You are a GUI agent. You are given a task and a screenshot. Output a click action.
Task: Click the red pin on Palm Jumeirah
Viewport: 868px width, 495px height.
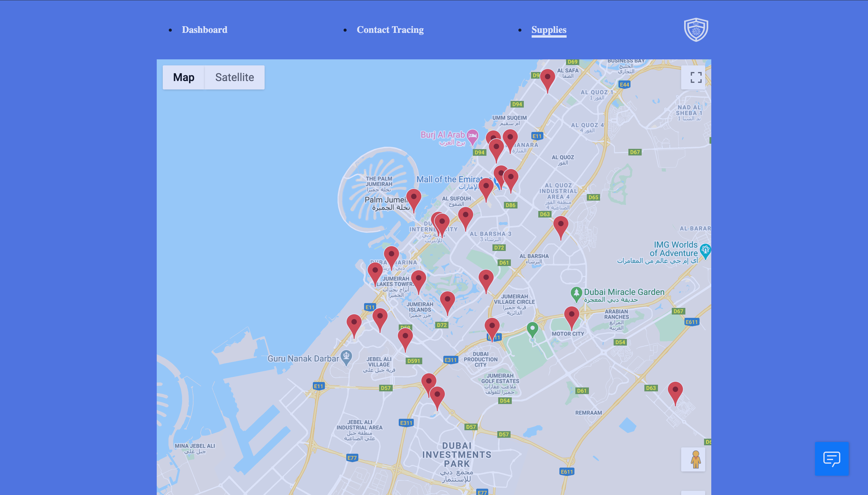(414, 199)
